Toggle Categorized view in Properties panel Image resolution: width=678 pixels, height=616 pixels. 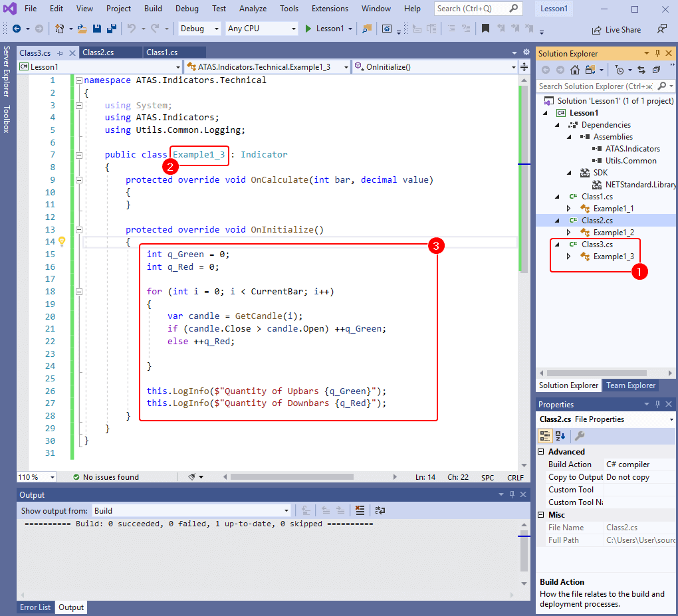point(545,436)
